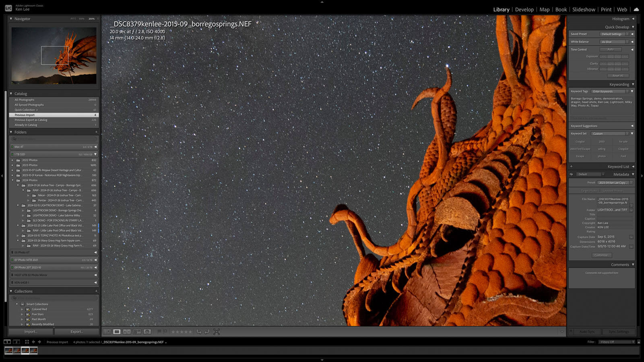The height and width of the screenshot is (362, 644).
Task: Select the first filmstrip thumbnail
Action: coord(8,351)
